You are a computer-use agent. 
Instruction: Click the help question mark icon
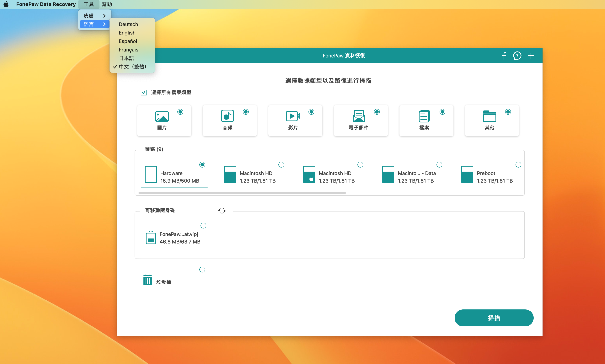coord(517,56)
